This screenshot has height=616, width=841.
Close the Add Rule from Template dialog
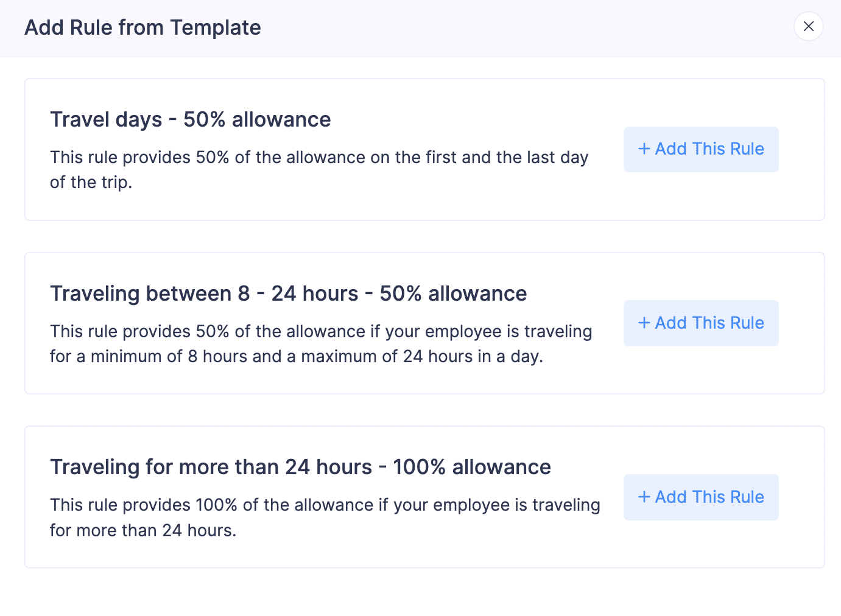pos(808,27)
